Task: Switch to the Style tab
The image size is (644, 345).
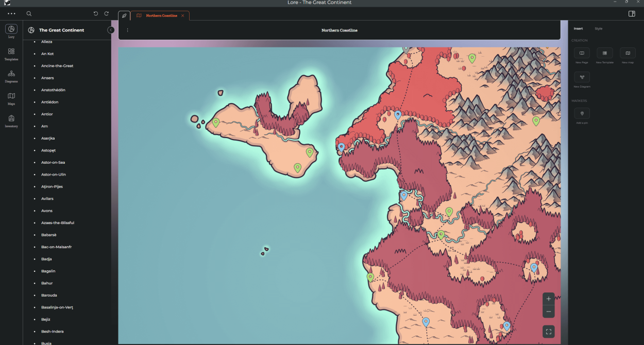Action: point(598,29)
